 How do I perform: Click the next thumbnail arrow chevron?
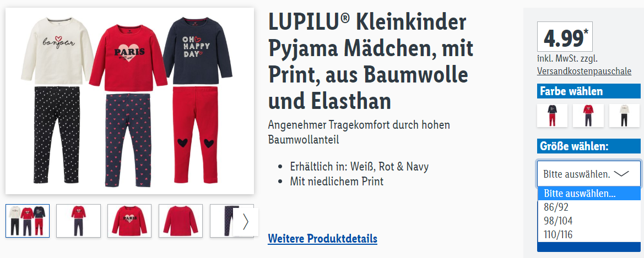pyautogui.click(x=246, y=222)
